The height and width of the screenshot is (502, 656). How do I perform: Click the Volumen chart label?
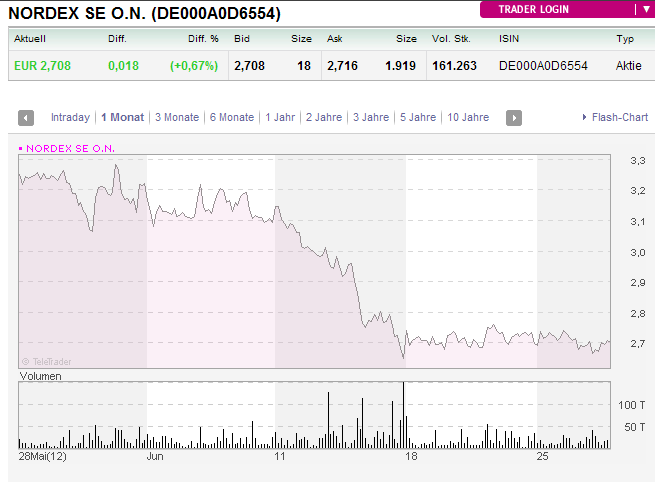tap(41, 376)
